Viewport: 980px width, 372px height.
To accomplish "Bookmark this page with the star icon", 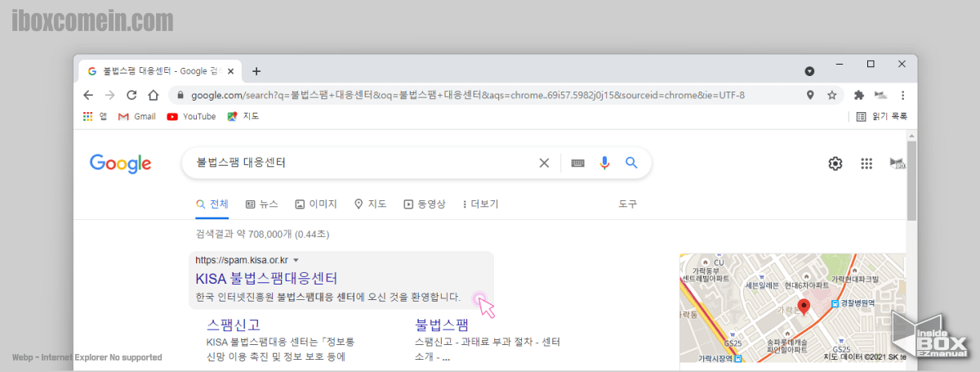I will [831, 95].
